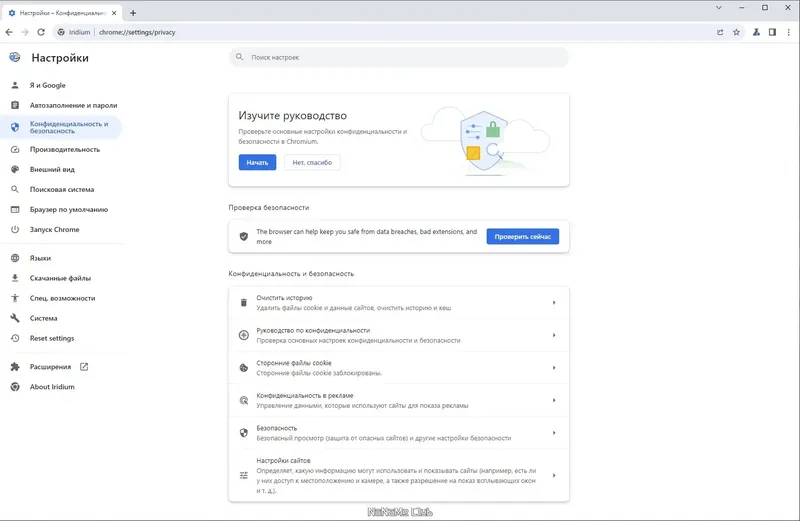The width and height of the screenshot is (800, 521).
Task: Bookmark this page with star icon
Action: pos(736,32)
